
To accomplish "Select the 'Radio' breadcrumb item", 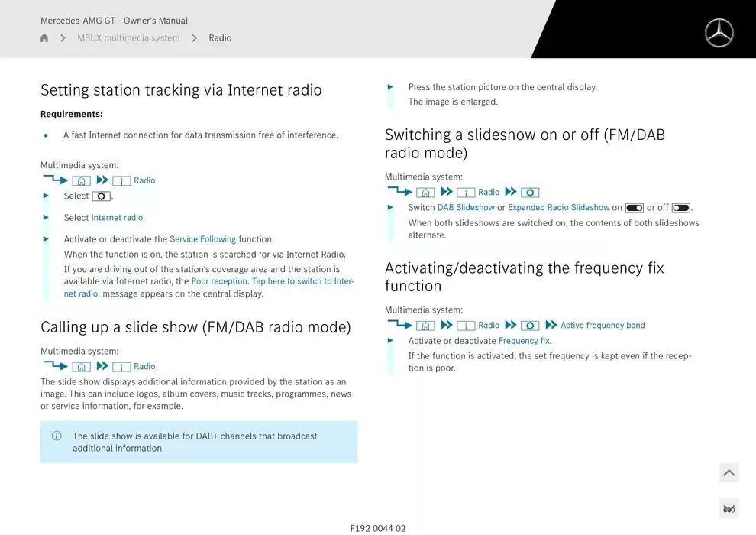I will (x=220, y=38).
